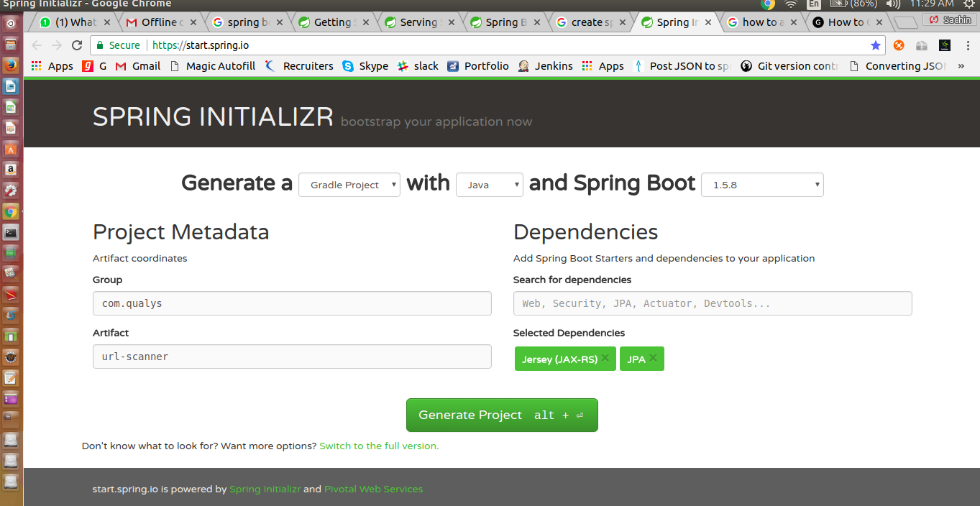Open the Post JSON to spring bookmark
Screen dimensions: 980x506
(x=682, y=66)
